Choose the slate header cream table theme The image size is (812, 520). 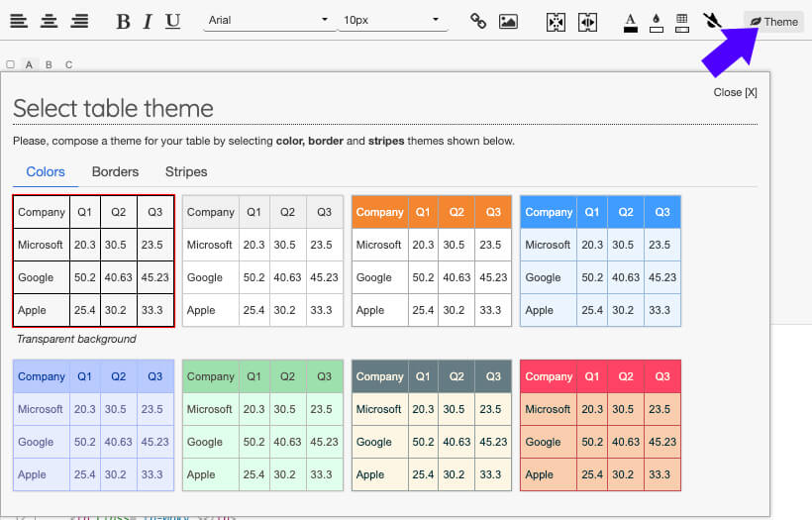coord(432,425)
